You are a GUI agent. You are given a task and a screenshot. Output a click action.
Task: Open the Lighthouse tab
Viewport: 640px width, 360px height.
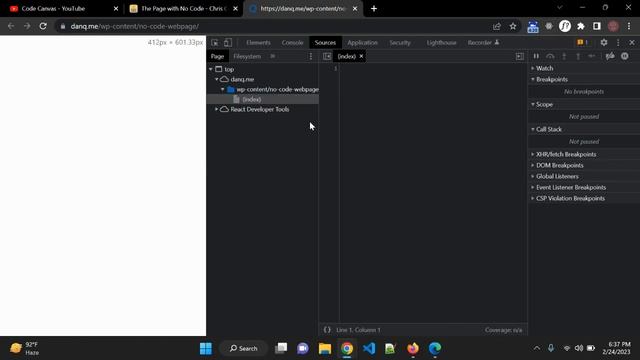point(441,42)
